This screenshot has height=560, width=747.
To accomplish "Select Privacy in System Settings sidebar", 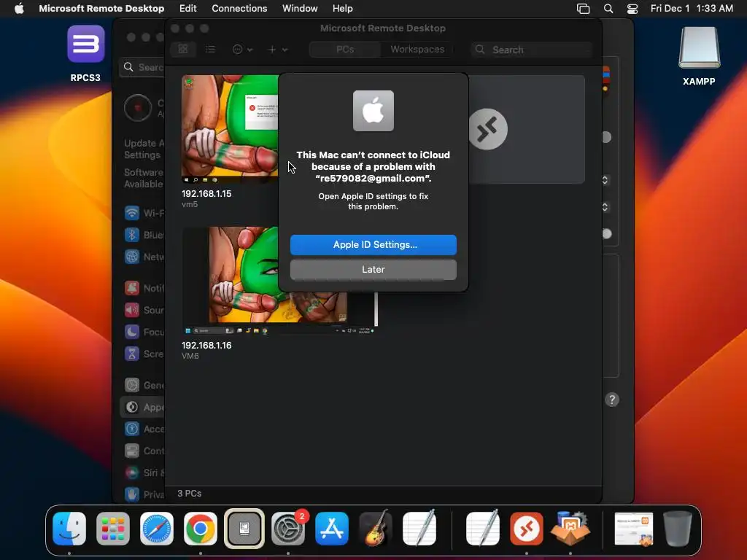I will (x=144, y=495).
